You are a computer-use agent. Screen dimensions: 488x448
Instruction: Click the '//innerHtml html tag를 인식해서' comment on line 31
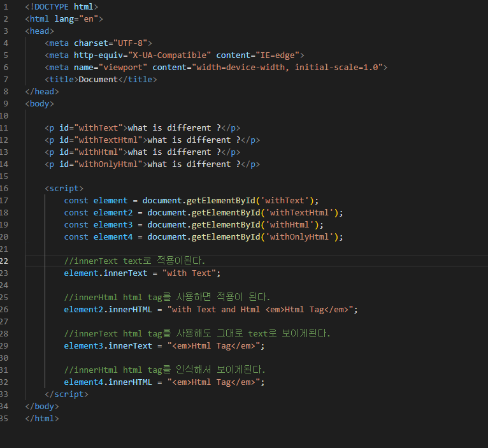tap(137, 370)
